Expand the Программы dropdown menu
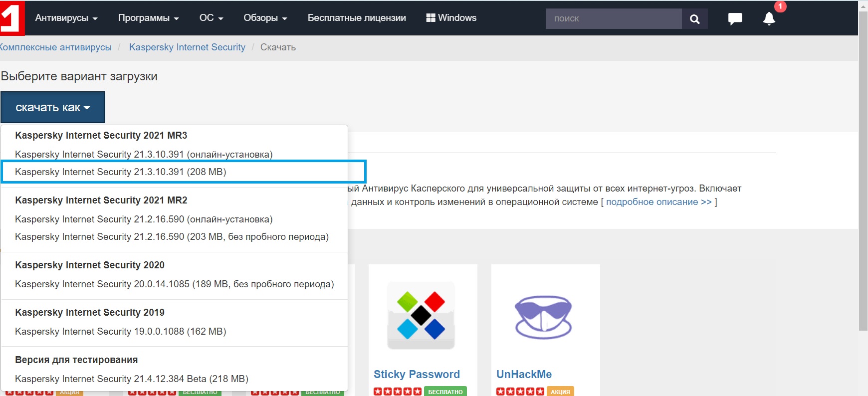This screenshot has width=868, height=396. click(x=148, y=18)
